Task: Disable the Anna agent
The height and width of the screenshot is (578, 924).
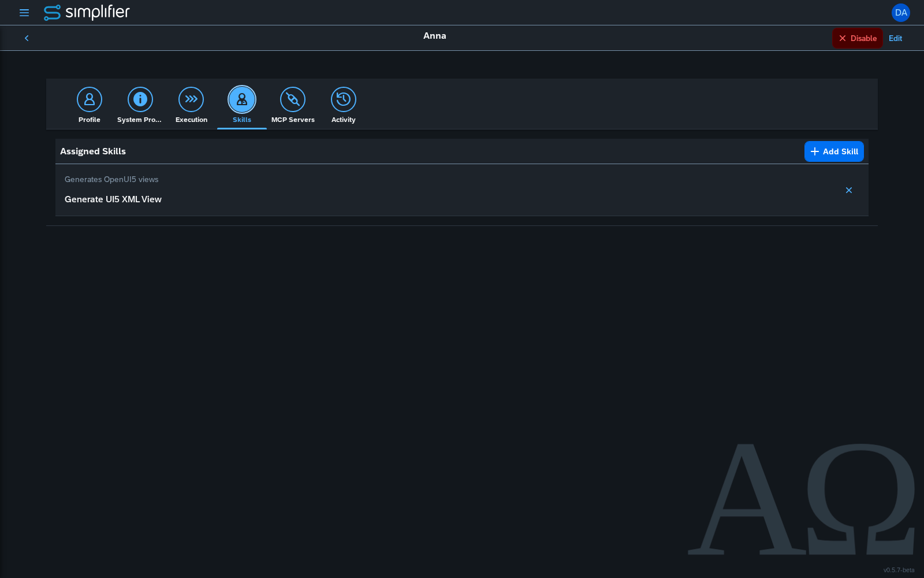Action: click(858, 38)
